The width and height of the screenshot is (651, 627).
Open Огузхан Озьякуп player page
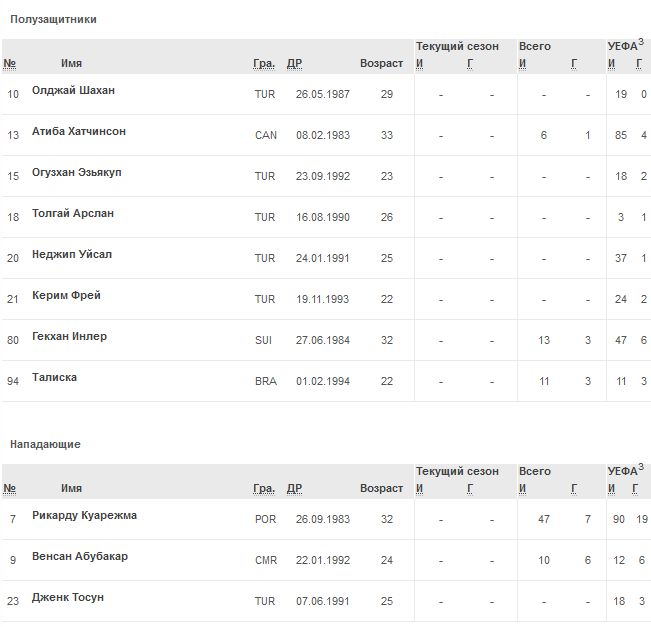point(77,173)
